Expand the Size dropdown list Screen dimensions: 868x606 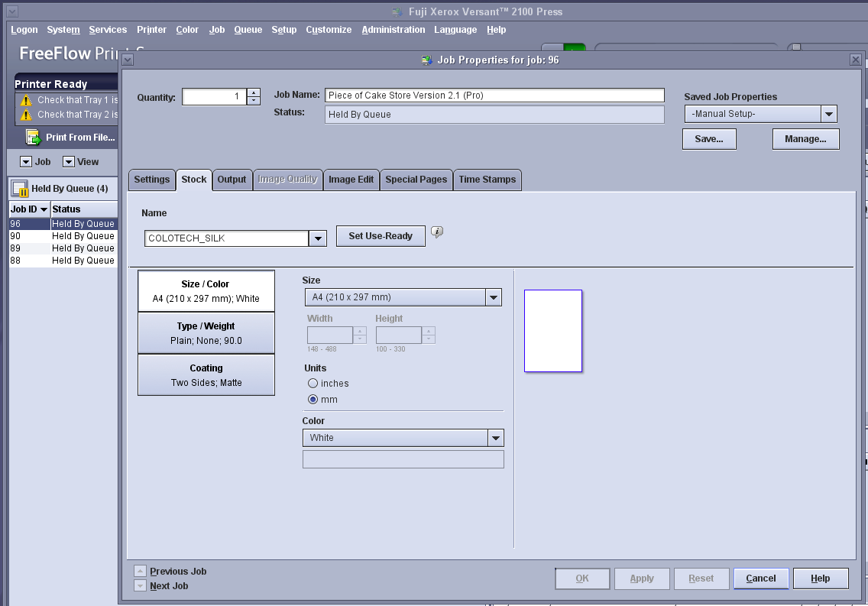494,297
